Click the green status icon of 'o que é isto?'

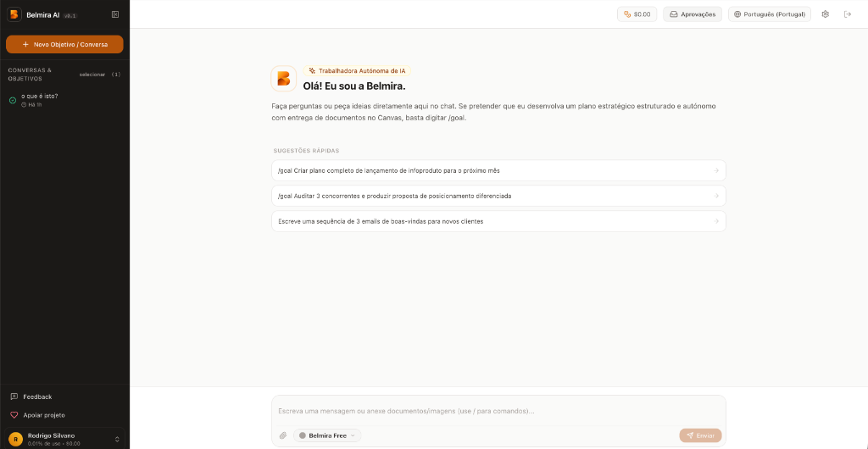click(x=13, y=100)
